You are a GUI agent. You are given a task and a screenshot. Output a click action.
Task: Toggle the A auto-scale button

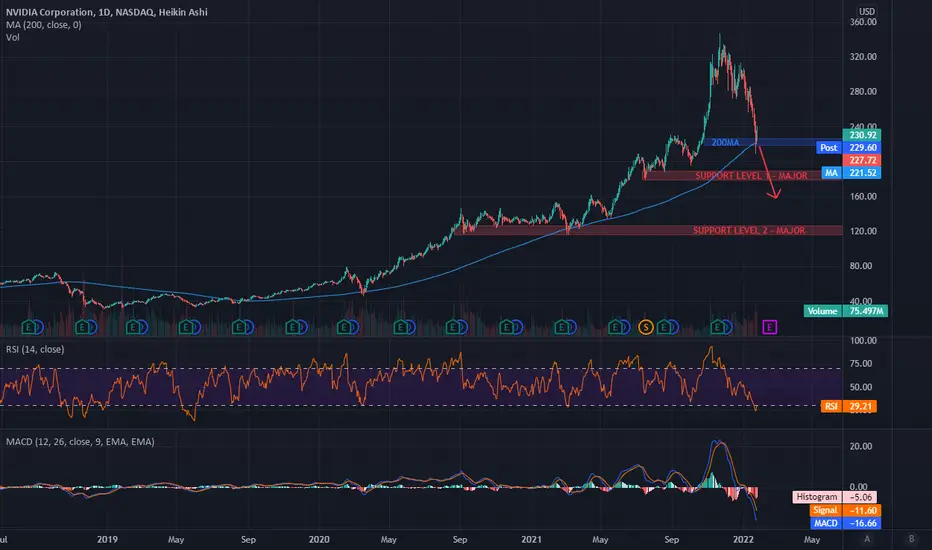[x=867, y=539]
